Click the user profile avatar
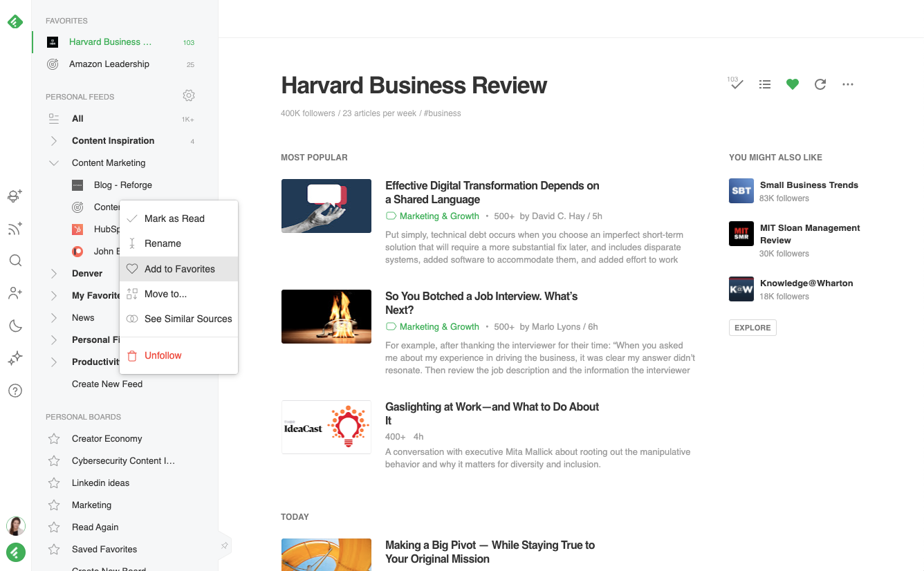924x571 pixels. (x=16, y=526)
